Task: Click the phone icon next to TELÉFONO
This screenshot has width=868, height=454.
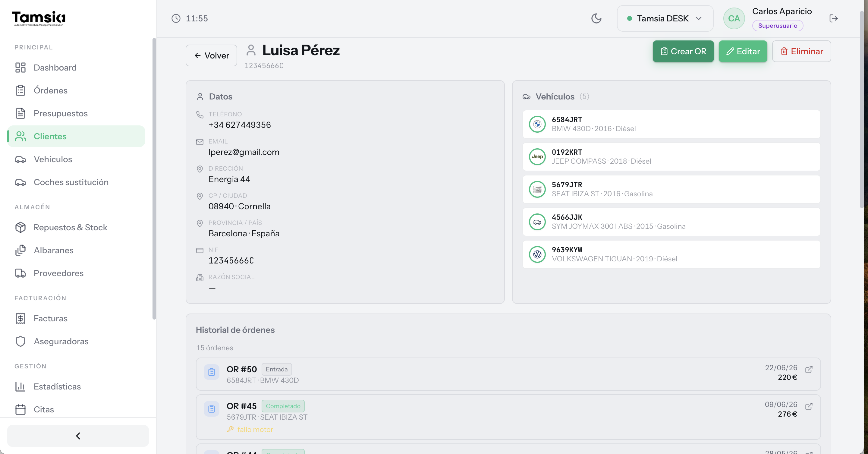Action: 200,115
